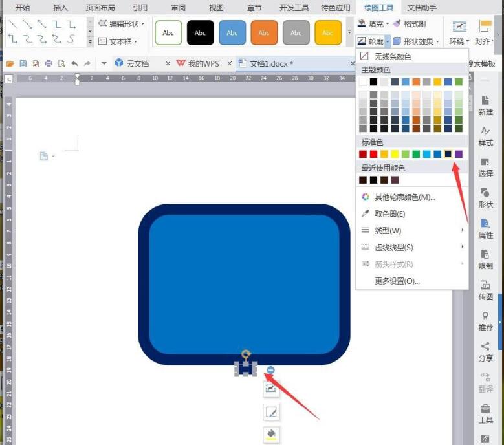Apply the orange Abc shape style
This screenshot has width=504, height=445.
[x=264, y=32]
